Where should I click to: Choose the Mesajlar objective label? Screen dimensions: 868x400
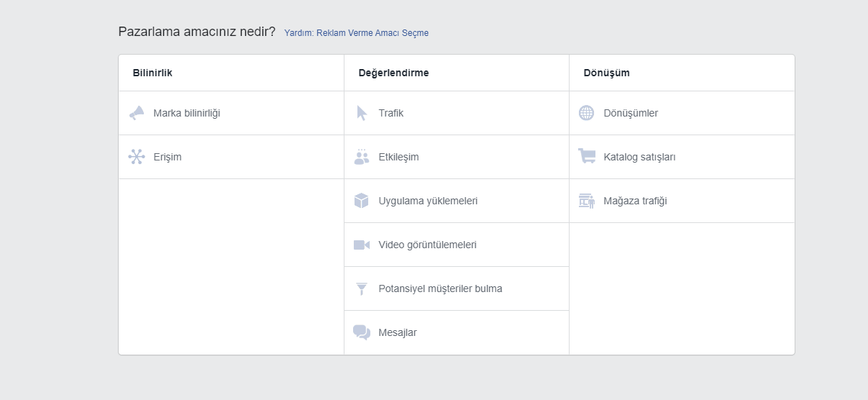[398, 332]
